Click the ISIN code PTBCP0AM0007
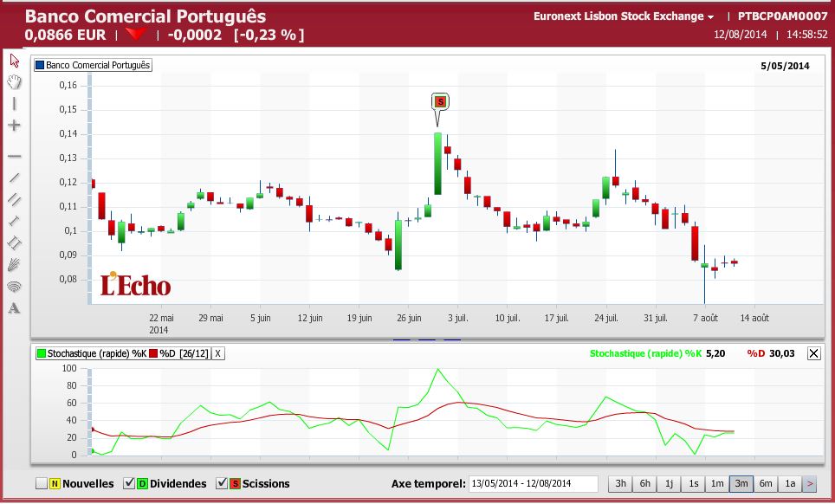 click(x=783, y=16)
